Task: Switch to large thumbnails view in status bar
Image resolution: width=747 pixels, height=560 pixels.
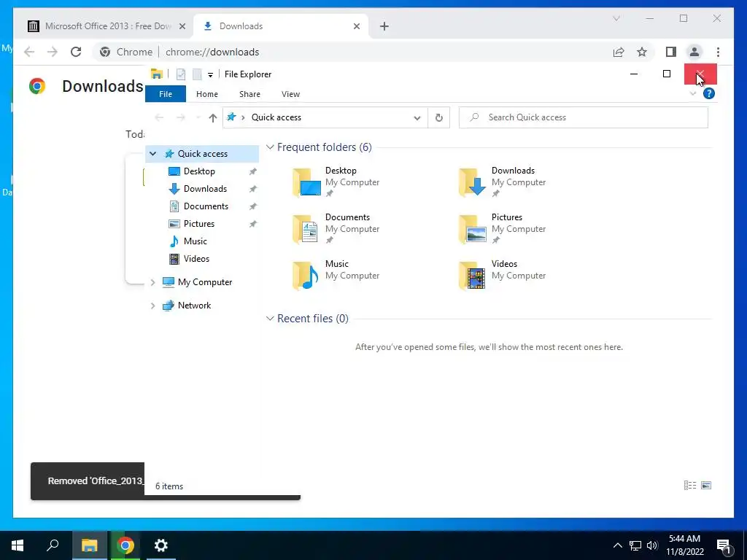Action: click(706, 485)
